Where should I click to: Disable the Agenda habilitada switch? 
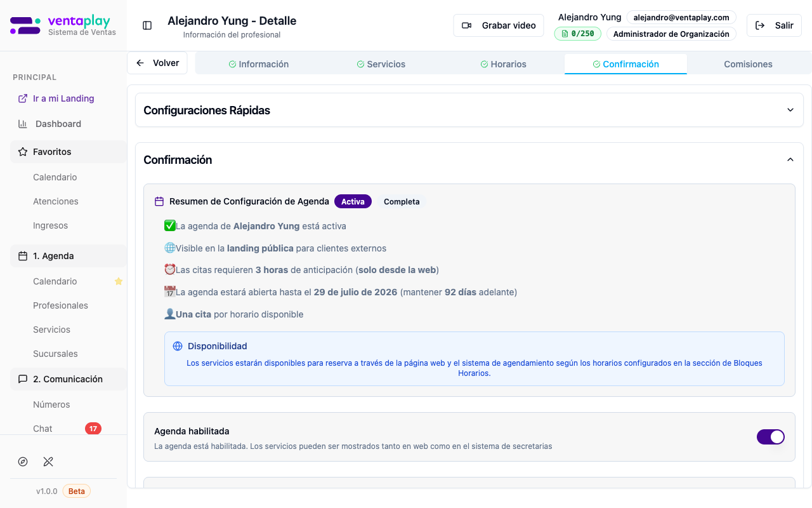pos(770,437)
